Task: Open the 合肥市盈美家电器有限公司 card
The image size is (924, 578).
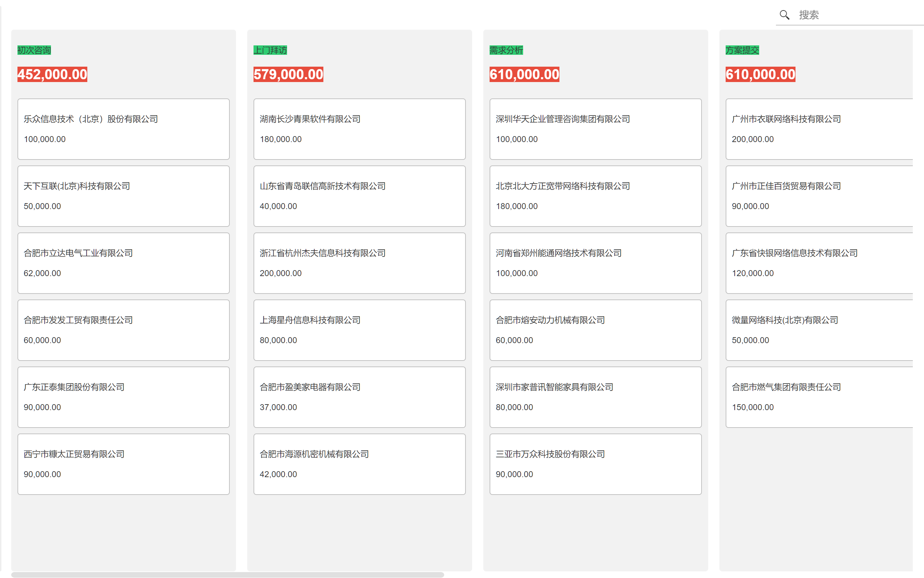Action: (359, 397)
